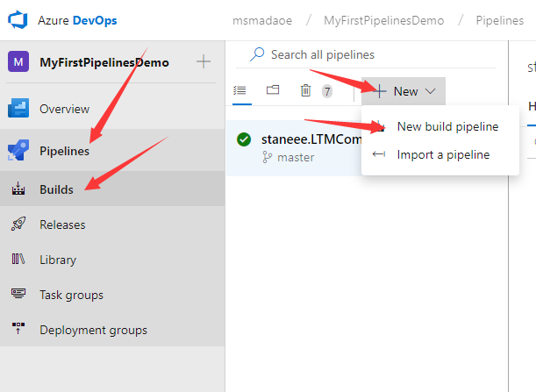Click the master branch label

[x=296, y=158]
